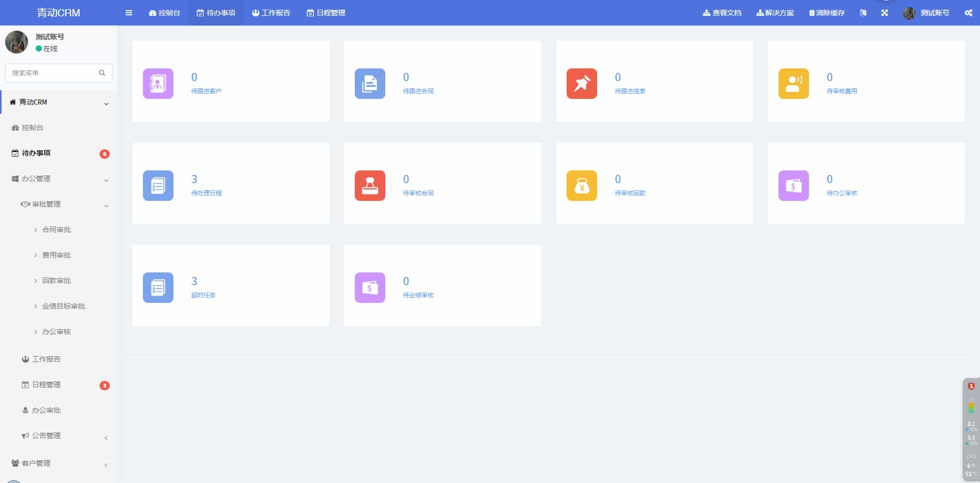Image resolution: width=980 pixels, height=483 pixels.
Task: Click the 青动CRM logo title
Action: coord(58,13)
